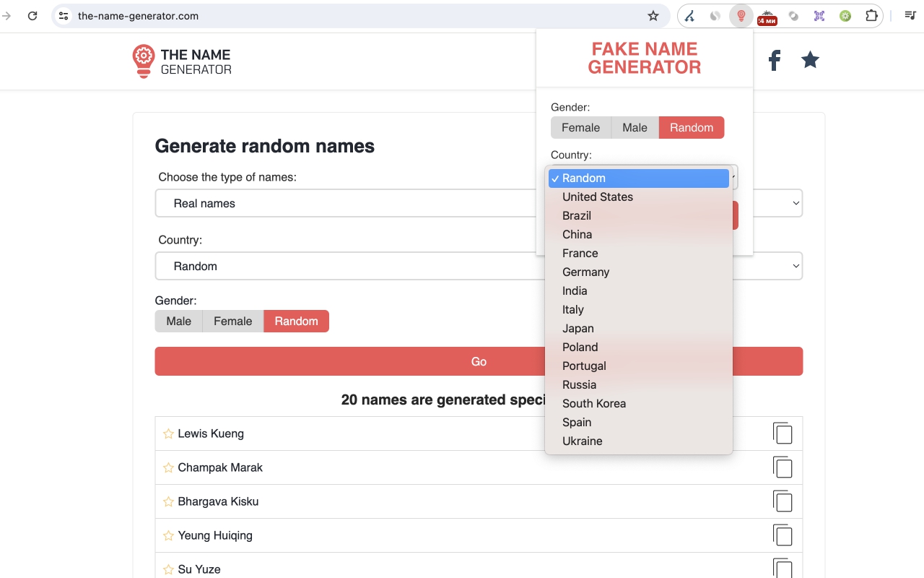The height and width of the screenshot is (578, 924).
Task: Open the Facebook page icon
Action: coord(775,60)
